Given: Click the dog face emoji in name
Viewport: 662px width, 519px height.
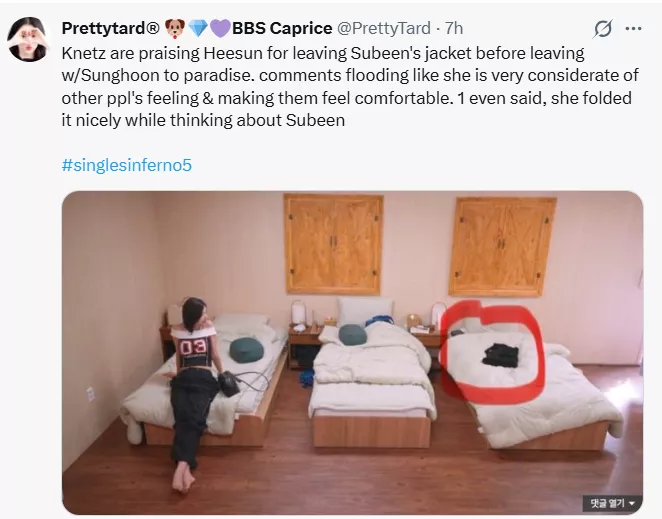Looking at the screenshot, I should pos(175,28).
